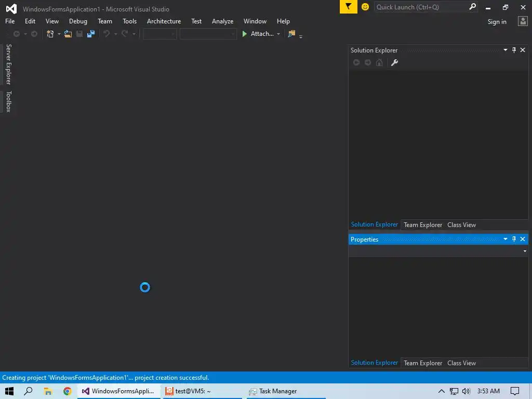Click the Save All toolbar icon
The image size is (532, 399).
pos(91,34)
